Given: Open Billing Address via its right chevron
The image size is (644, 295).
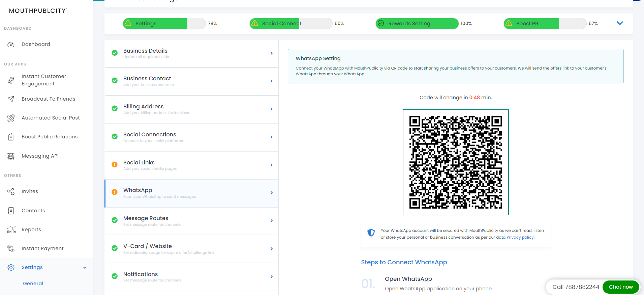Looking at the screenshot, I should [x=272, y=109].
